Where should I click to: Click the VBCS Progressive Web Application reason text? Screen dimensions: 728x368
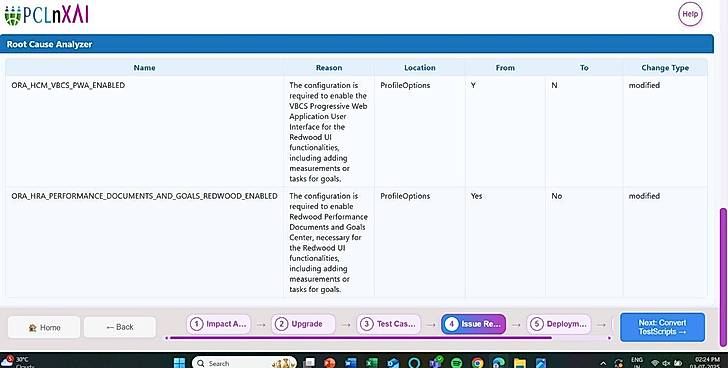(x=328, y=132)
